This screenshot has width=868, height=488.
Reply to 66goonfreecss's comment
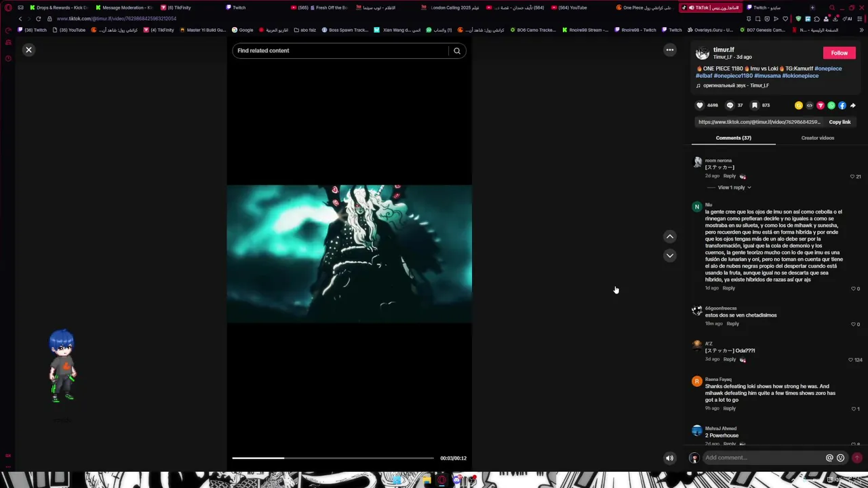(x=733, y=324)
